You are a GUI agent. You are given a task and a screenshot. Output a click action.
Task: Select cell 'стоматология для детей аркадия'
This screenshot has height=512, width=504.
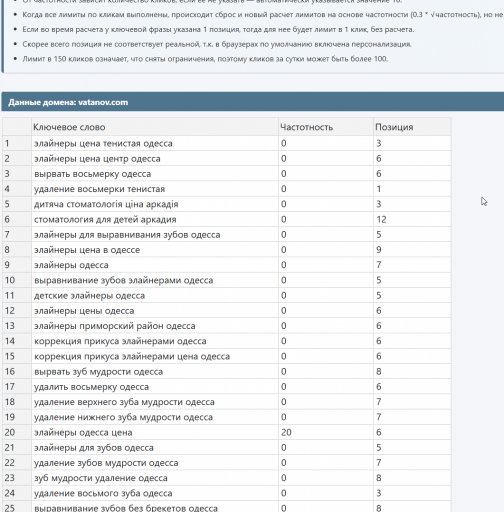point(155,219)
